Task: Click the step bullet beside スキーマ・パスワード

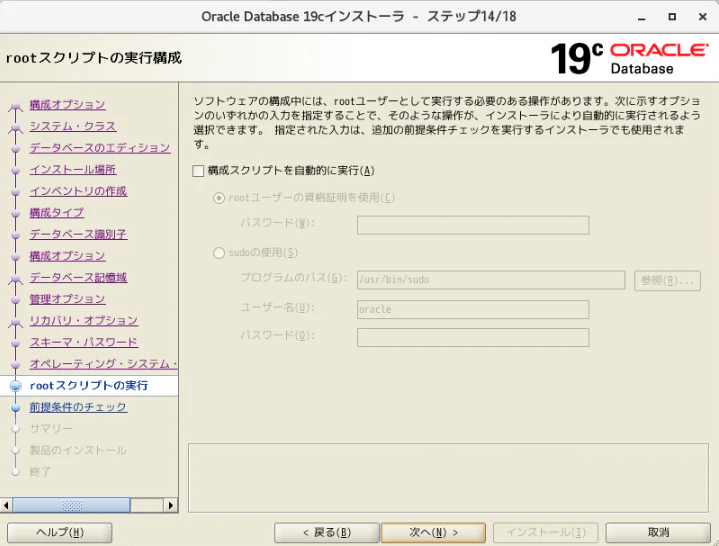Action: tap(16, 343)
